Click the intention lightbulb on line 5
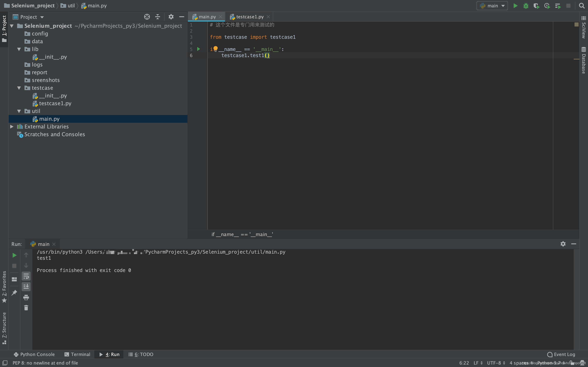This screenshot has width=588, height=367. (216, 49)
